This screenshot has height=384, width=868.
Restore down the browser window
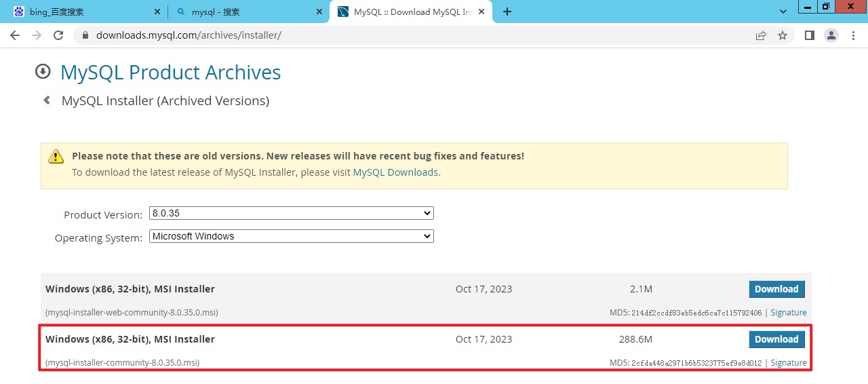pyautogui.click(x=825, y=6)
